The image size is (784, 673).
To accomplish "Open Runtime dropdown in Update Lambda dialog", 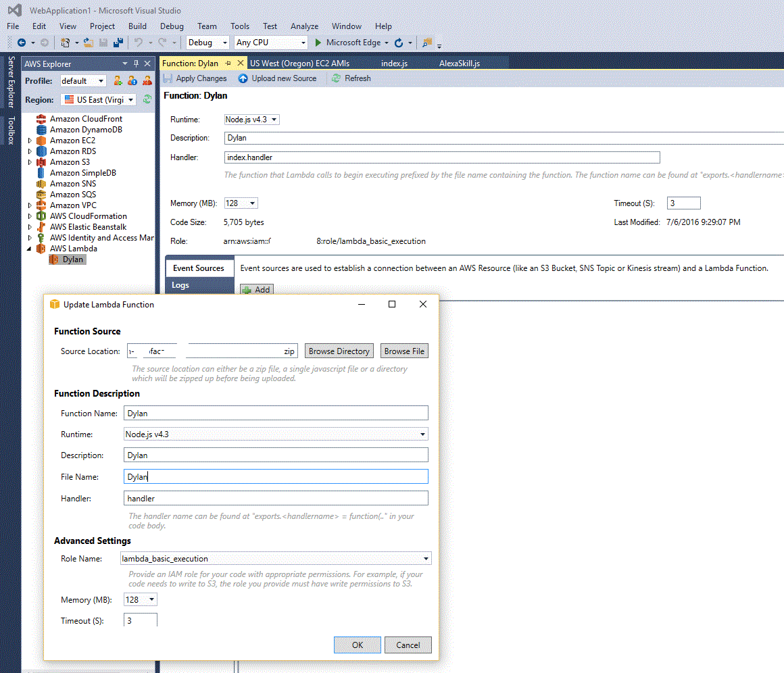I will (x=276, y=434).
